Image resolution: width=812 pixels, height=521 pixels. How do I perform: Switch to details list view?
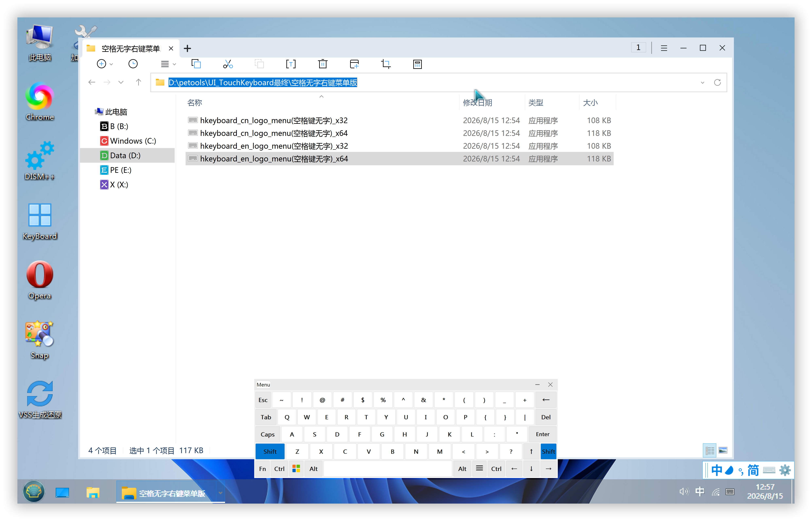tap(710, 450)
